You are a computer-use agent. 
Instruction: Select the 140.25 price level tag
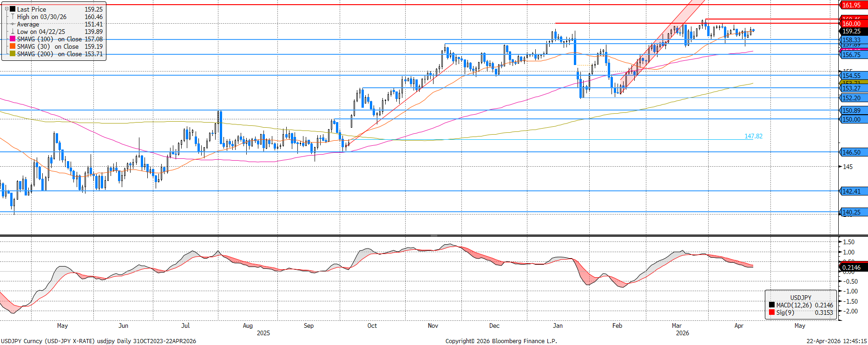click(x=852, y=212)
